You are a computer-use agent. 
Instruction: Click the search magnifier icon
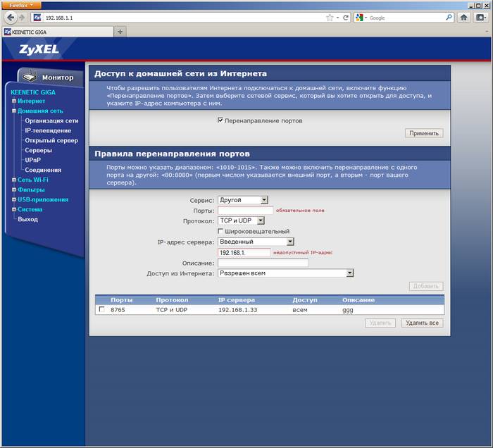click(448, 17)
